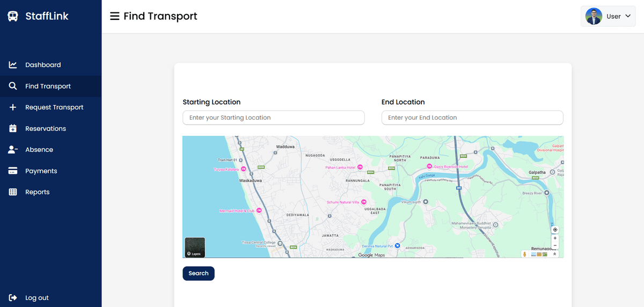The image size is (644, 307).
Task: Click the Log out arrow icon
Action: [13, 298]
